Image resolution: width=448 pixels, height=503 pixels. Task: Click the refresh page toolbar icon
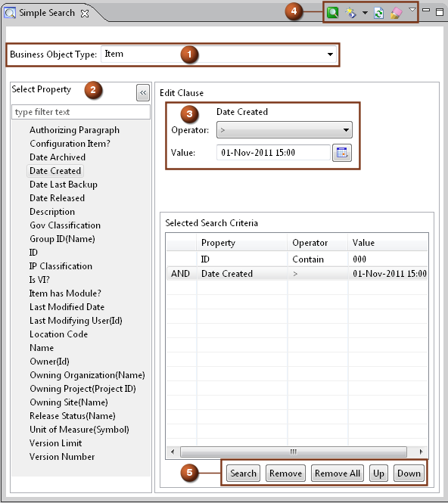tap(379, 13)
